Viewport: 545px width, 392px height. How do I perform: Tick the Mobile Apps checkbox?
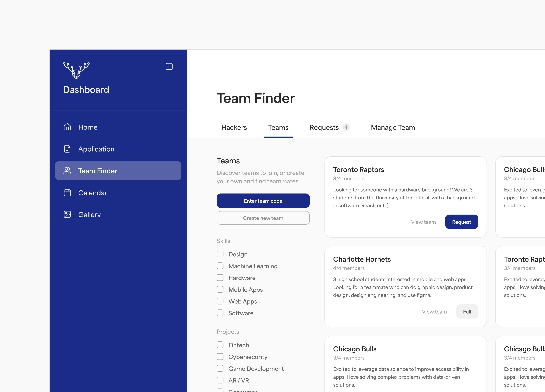220,289
